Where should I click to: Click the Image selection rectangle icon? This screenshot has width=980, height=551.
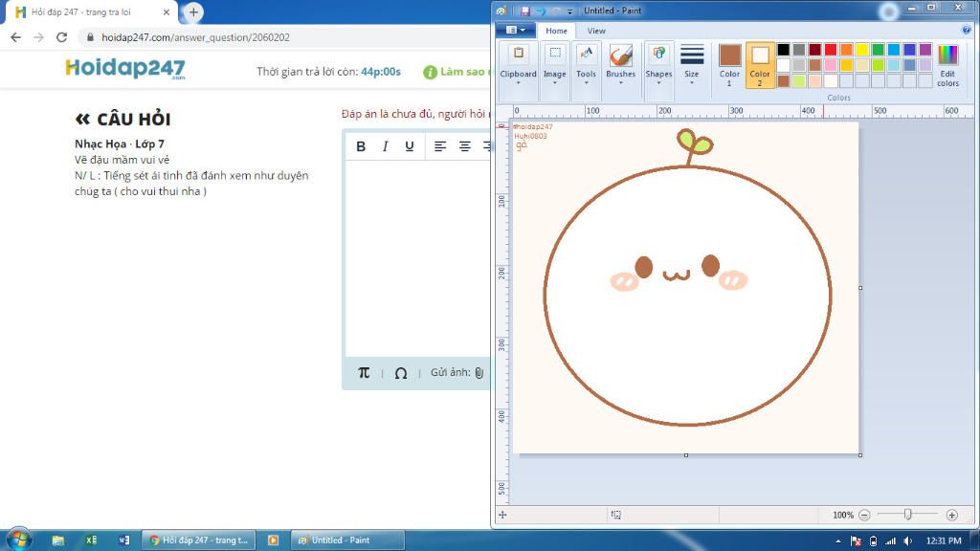[554, 54]
